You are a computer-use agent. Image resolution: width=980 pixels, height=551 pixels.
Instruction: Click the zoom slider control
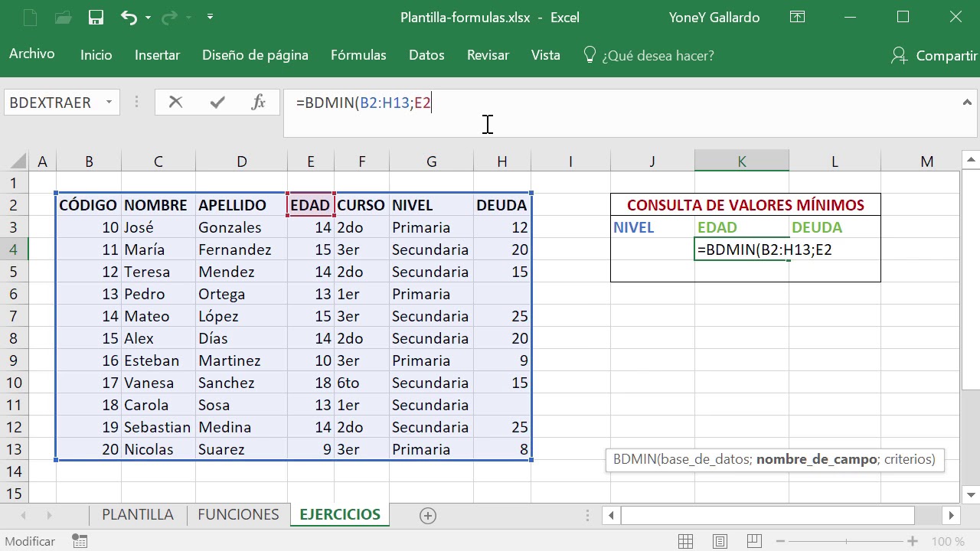pyautogui.click(x=845, y=541)
